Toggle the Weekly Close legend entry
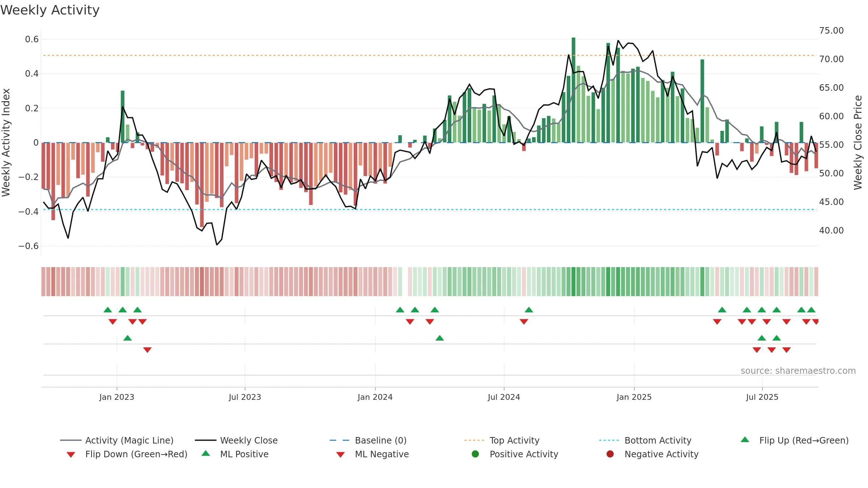868x488 pixels. point(236,440)
